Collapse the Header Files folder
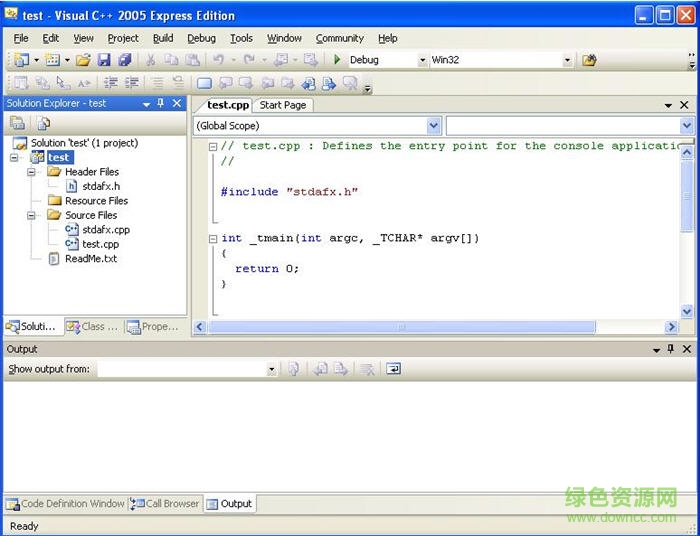 click(x=32, y=172)
